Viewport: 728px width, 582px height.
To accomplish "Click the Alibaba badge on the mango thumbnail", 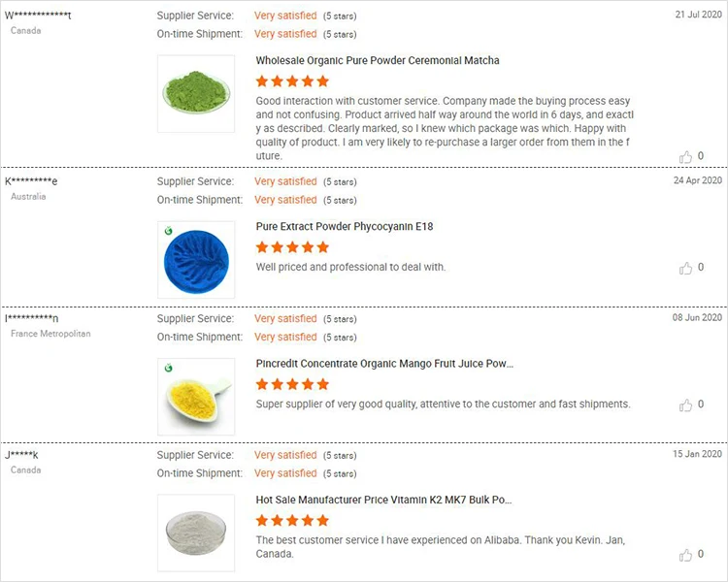I will [x=166, y=366].
